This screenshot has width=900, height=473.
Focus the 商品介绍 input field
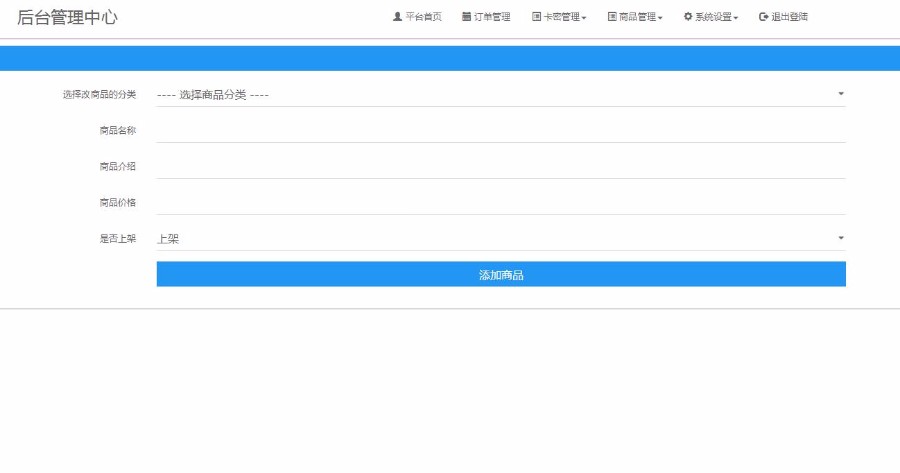tap(501, 167)
